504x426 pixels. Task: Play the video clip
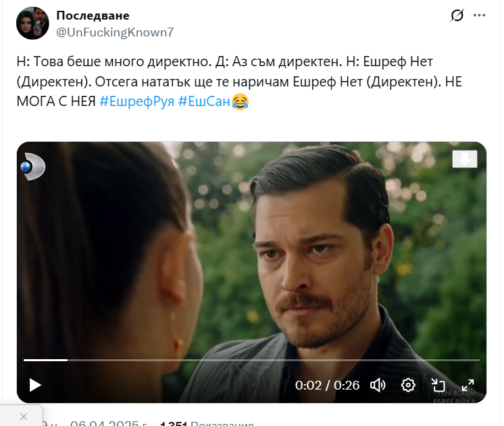coord(35,385)
